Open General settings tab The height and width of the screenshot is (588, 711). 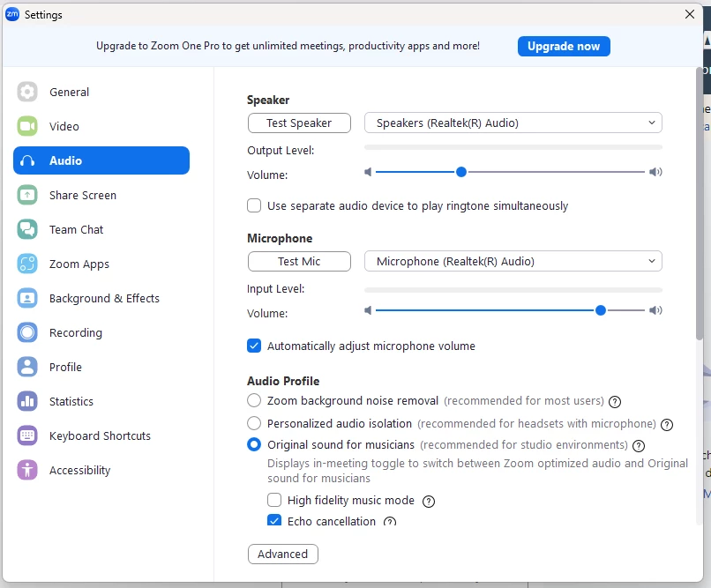click(x=101, y=92)
